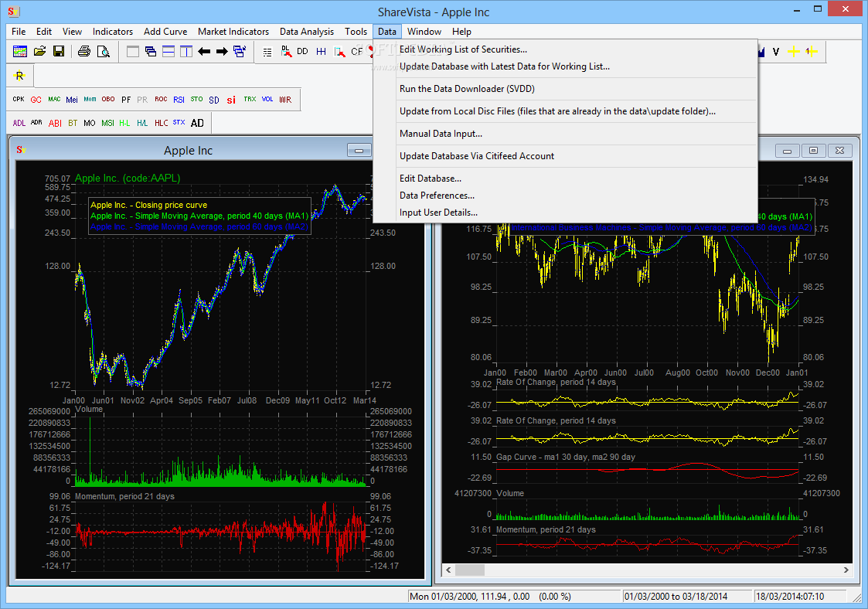Click the blue HH toolbar icon

[321, 52]
